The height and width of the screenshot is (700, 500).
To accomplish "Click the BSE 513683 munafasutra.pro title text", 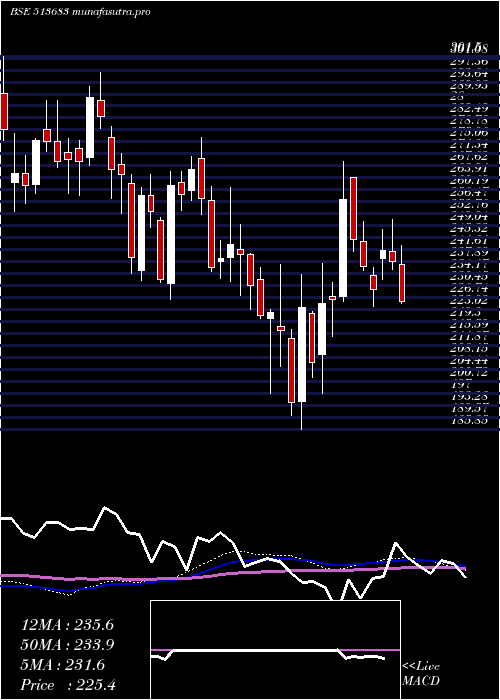I will click(x=80, y=12).
